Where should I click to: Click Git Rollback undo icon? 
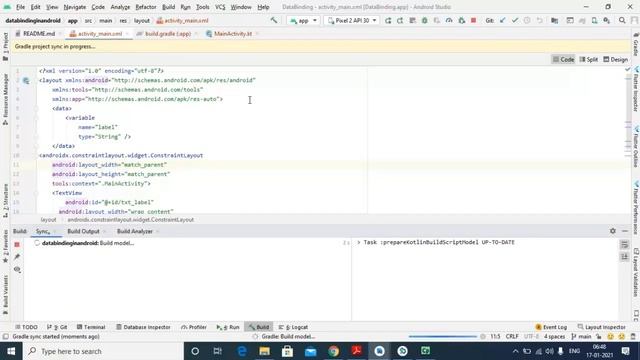(x=539, y=20)
